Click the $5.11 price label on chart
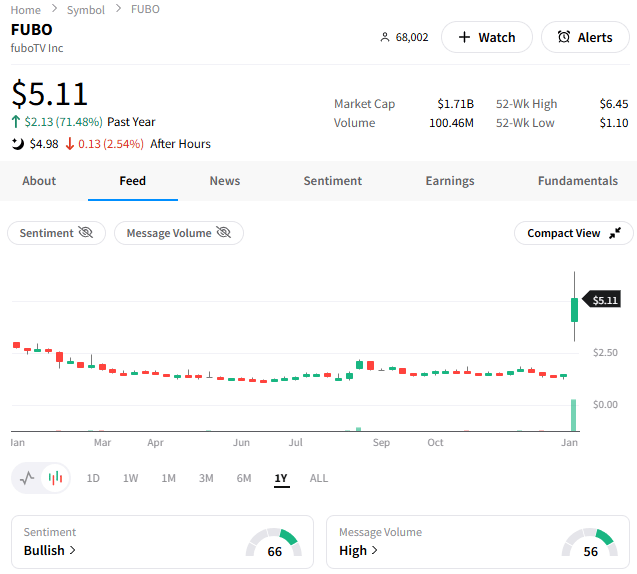637x574 pixels. click(x=602, y=299)
